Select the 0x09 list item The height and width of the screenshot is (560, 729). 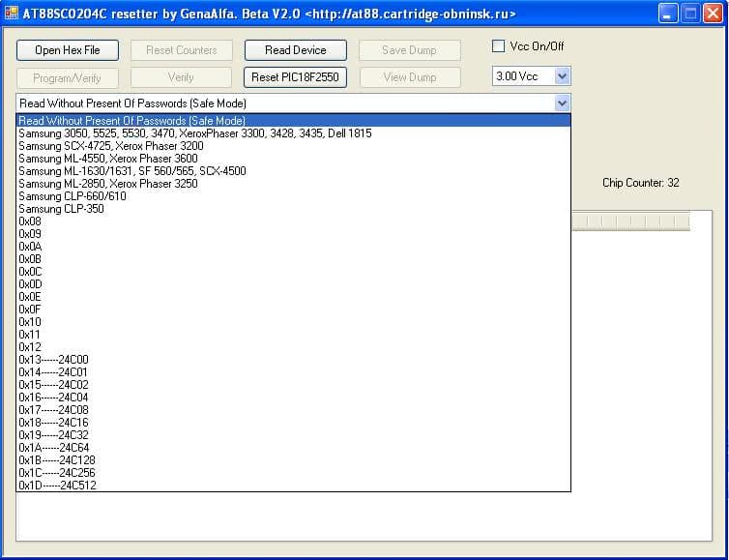[293, 234]
